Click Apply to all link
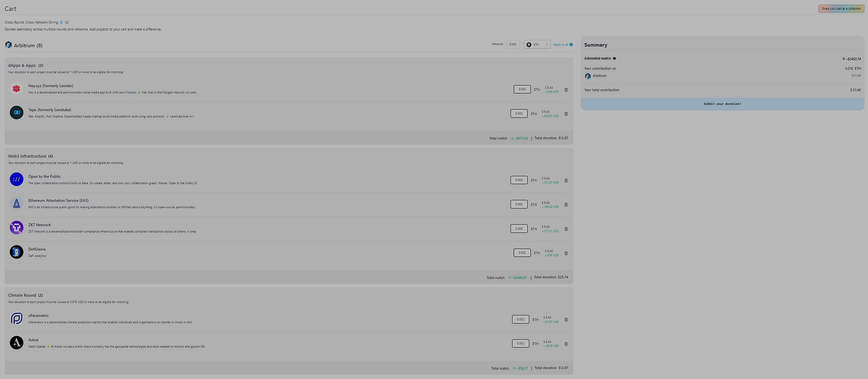The image size is (868, 379). pos(560,44)
